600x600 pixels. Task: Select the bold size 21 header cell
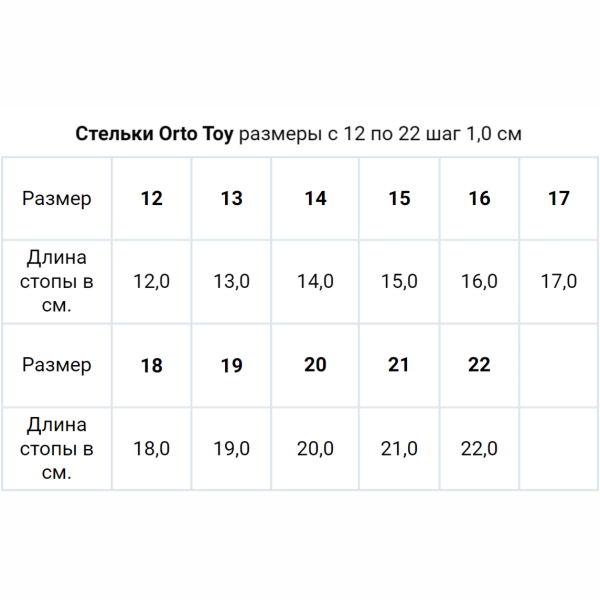pos(399,365)
